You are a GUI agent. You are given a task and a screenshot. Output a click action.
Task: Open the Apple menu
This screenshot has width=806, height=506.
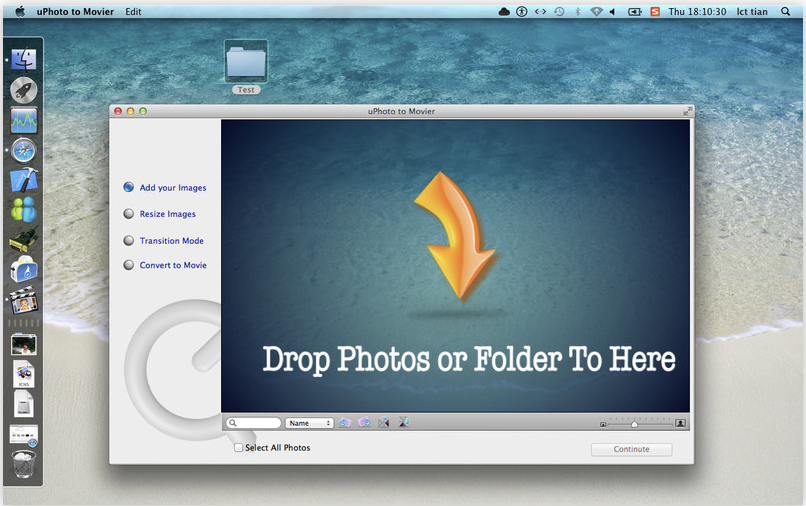point(20,11)
